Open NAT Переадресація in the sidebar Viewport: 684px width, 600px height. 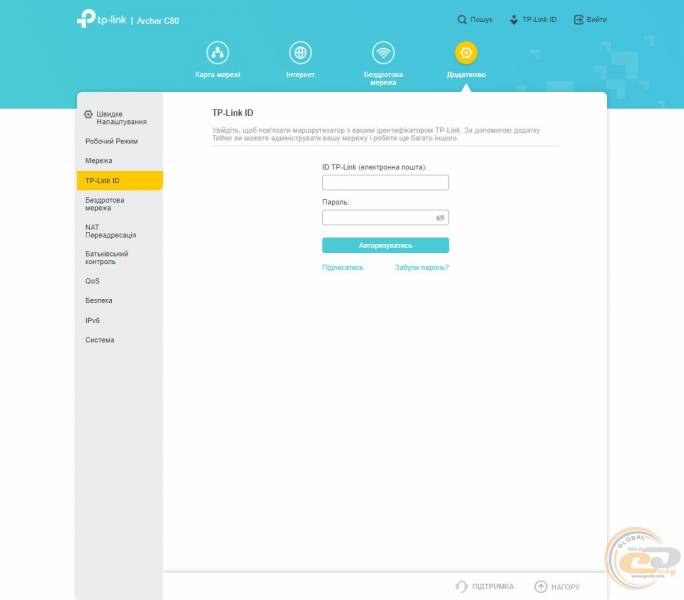coord(110,231)
